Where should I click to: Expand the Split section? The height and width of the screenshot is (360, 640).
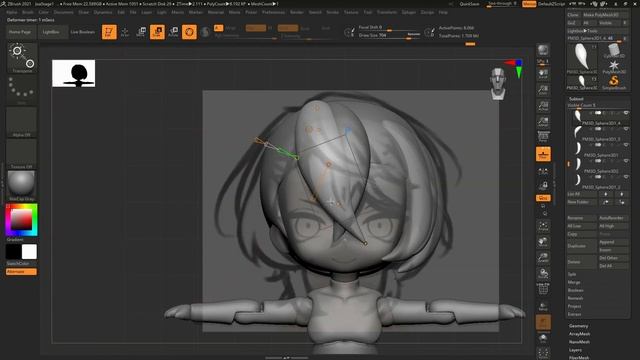(x=571, y=274)
